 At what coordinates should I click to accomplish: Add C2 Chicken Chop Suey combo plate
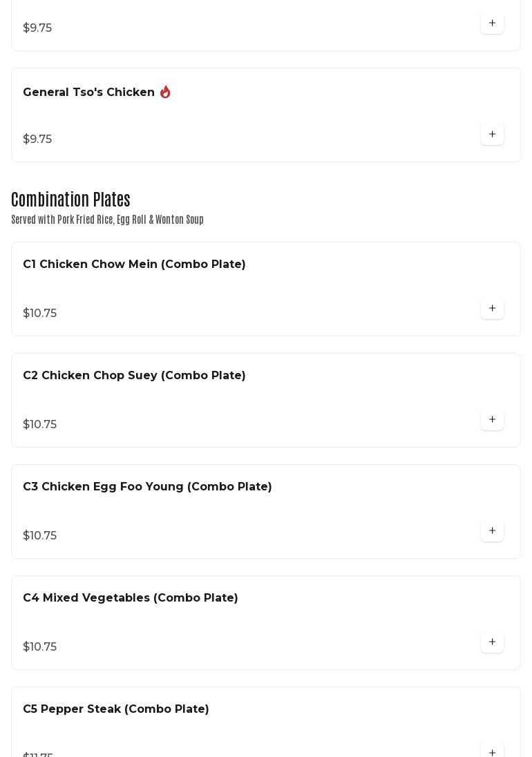(492, 419)
